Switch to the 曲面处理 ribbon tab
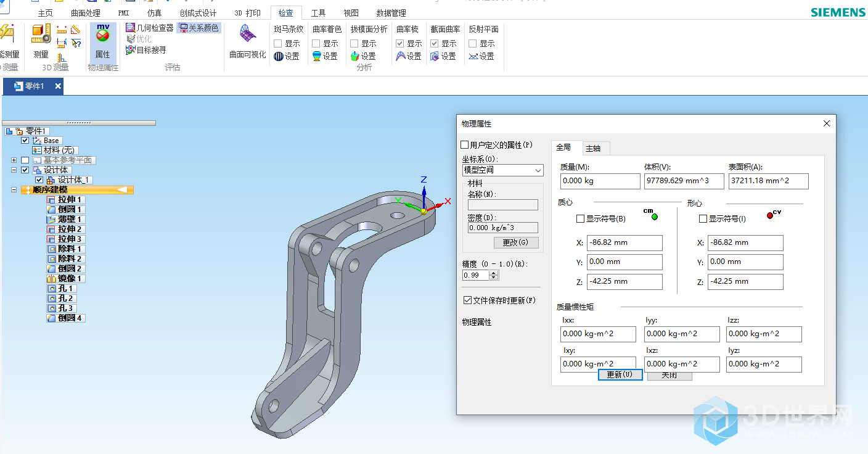 tap(86, 13)
